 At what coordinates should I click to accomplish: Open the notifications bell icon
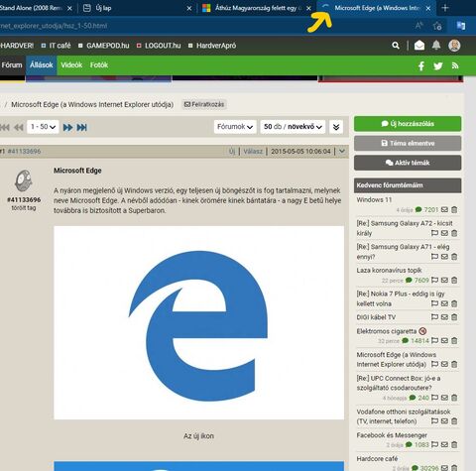(x=436, y=45)
